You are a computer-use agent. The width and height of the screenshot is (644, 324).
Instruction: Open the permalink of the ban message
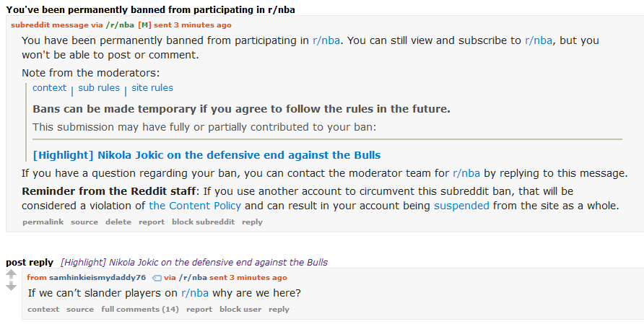(x=43, y=222)
